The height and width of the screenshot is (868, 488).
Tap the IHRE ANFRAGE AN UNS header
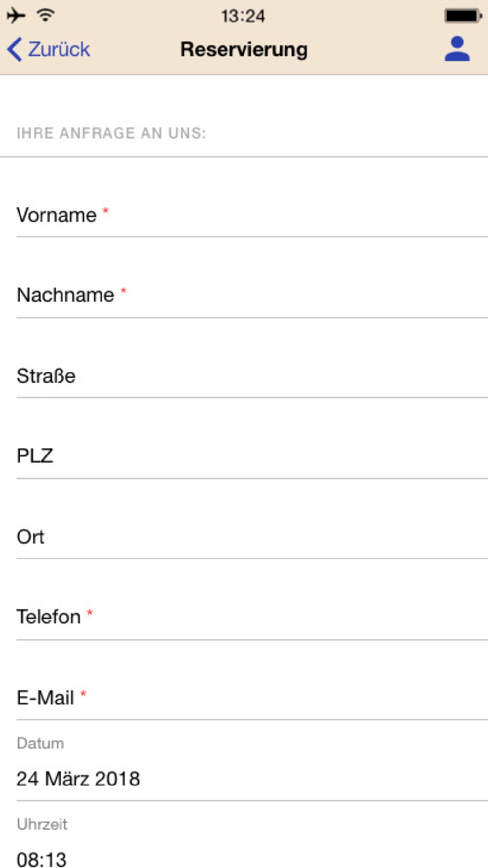coord(111,133)
